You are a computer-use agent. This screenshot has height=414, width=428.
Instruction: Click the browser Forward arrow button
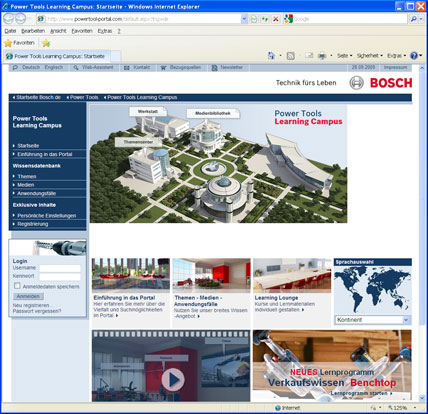pos(21,19)
